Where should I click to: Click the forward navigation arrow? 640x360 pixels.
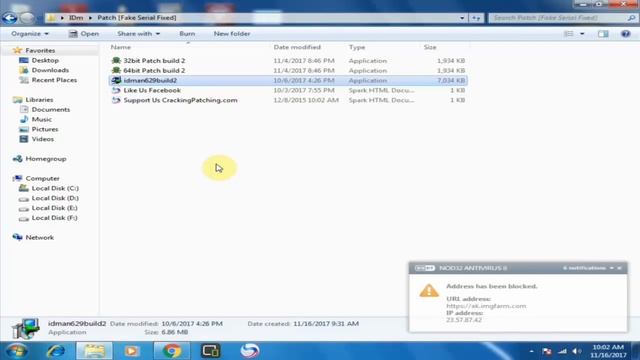[27, 18]
